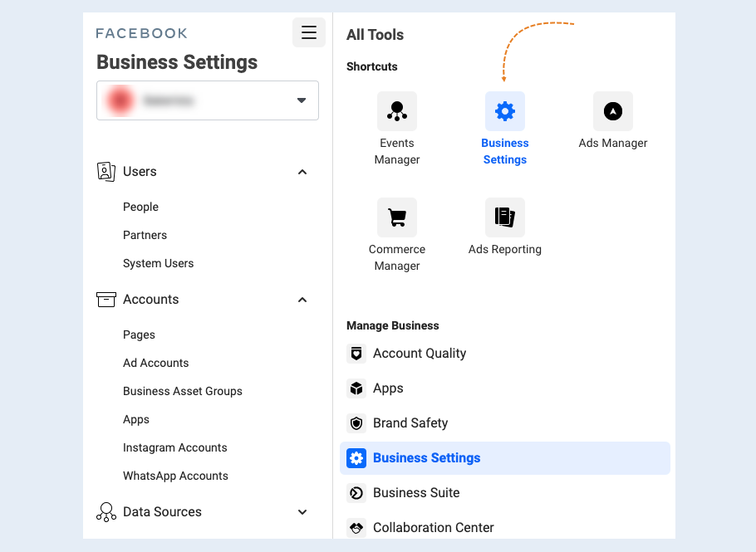The width and height of the screenshot is (756, 552).
Task: Click the blurred business avatar in selector
Action: click(x=120, y=100)
